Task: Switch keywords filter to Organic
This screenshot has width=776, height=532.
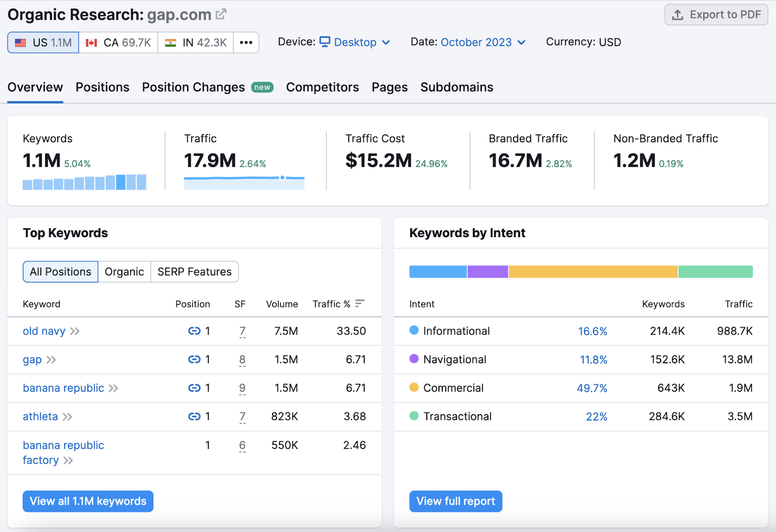Action: [124, 272]
